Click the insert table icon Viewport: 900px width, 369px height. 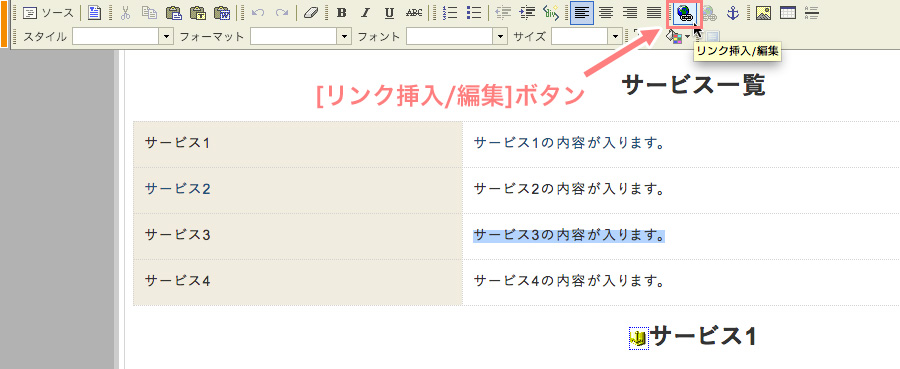click(788, 13)
